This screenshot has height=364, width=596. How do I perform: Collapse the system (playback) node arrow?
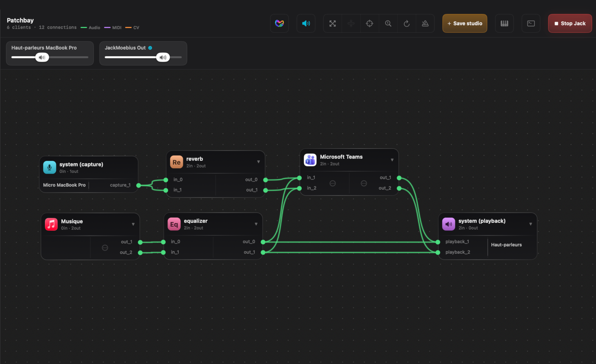click(x=530, y=224)
